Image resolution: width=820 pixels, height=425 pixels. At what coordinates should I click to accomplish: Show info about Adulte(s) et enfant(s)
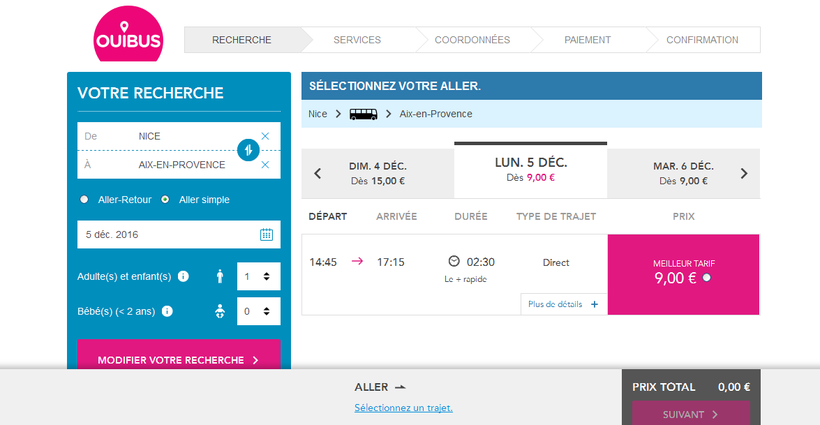coord(183,277)
